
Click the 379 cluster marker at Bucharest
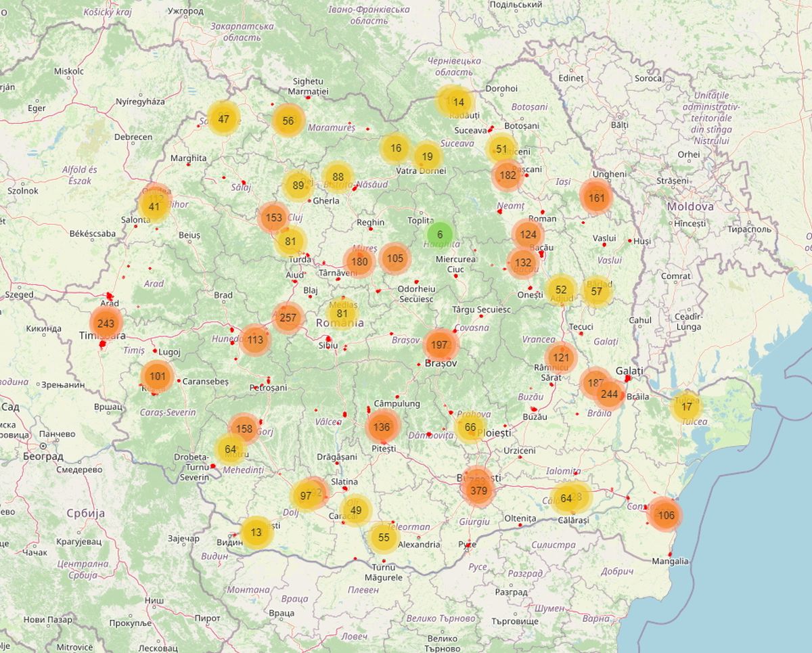pyautogui.click(x=478, y=491)
